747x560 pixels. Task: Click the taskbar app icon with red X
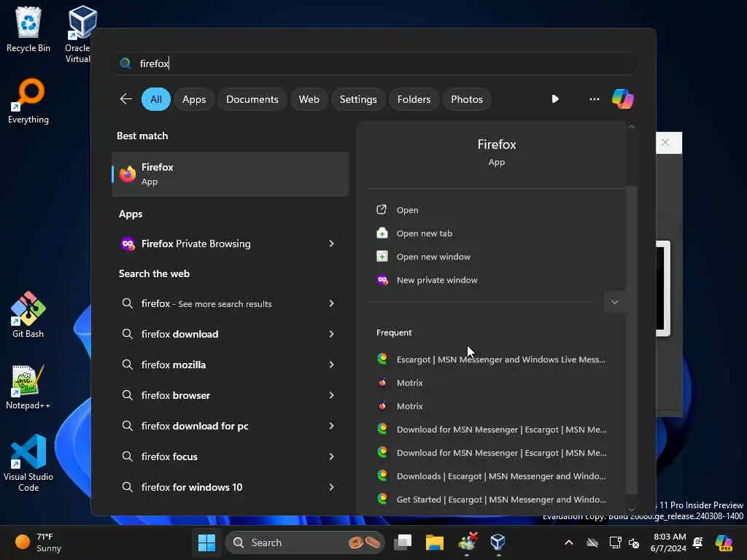pyautogui.click(x=467, y=542)
